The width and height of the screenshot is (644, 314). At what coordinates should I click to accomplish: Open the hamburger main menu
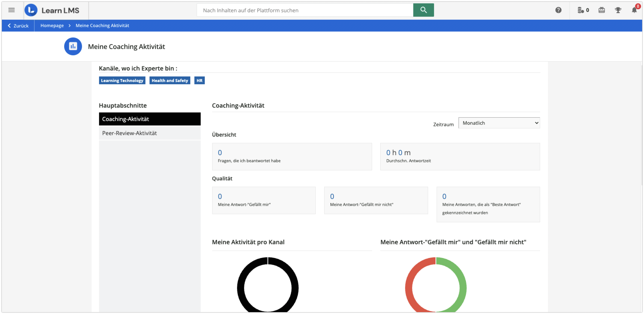pyautogui.click(x=11, y=10)
